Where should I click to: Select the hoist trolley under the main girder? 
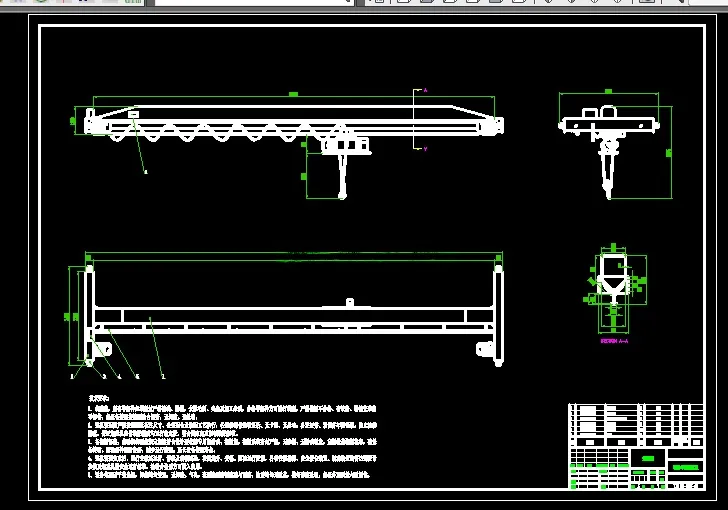tap(346, 145)
